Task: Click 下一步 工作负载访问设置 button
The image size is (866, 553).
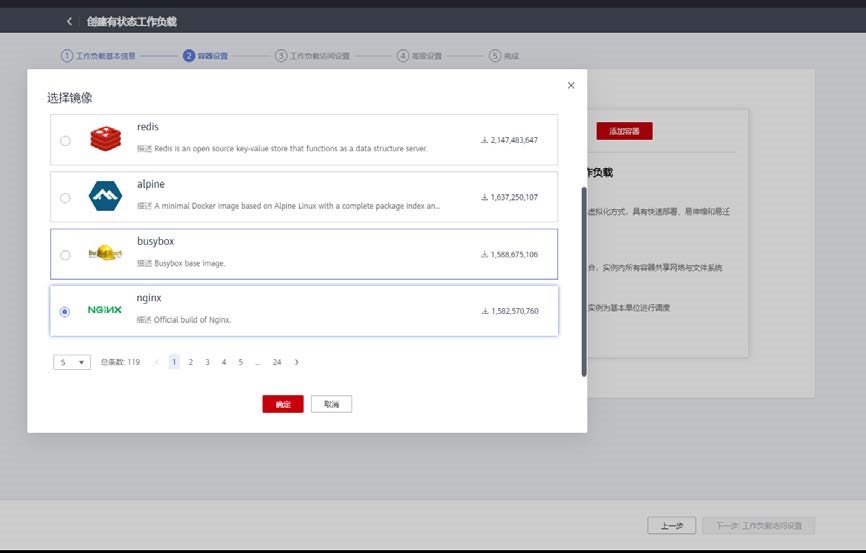Action: point(758,525)
